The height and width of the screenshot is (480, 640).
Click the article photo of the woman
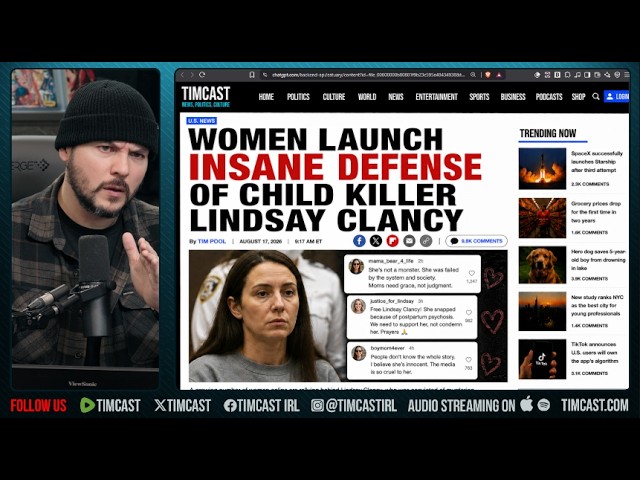coord(266,316)
